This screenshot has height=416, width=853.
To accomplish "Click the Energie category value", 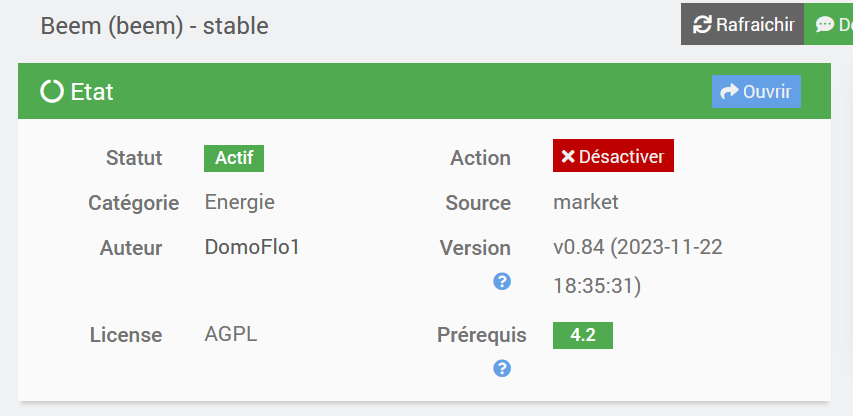I will 240,202.
